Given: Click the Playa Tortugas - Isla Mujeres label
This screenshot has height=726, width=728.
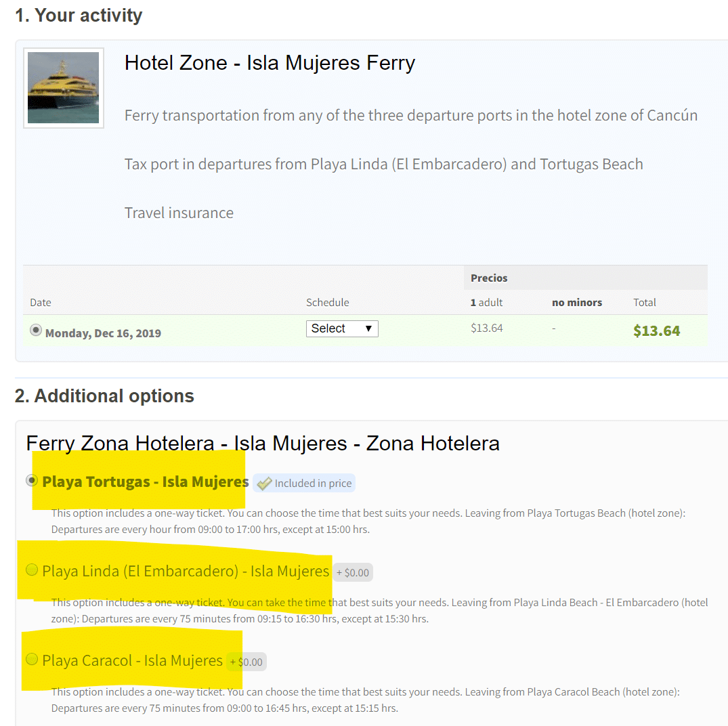Looking at the screenshot, I should [x=145, y=482].
